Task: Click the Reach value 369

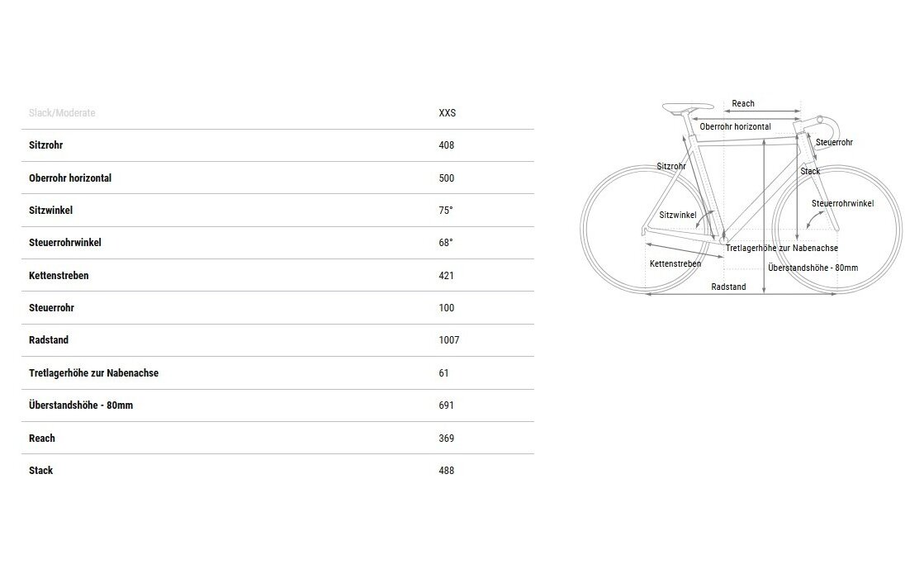Action: click(x=446, y=438)
